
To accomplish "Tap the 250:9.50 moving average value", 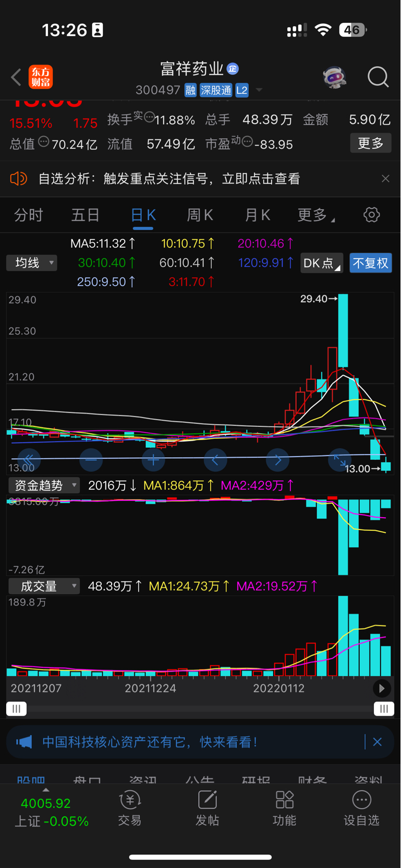I will (x=106, y=282).
